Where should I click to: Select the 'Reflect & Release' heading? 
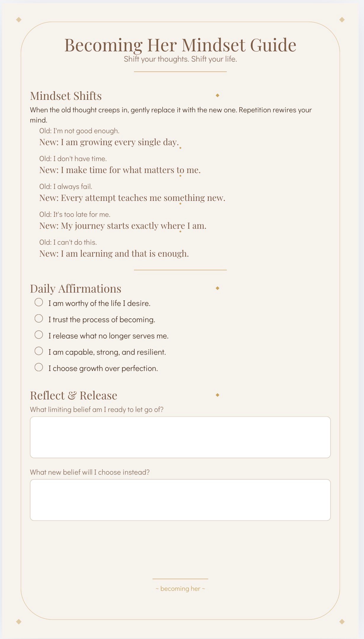73,396
